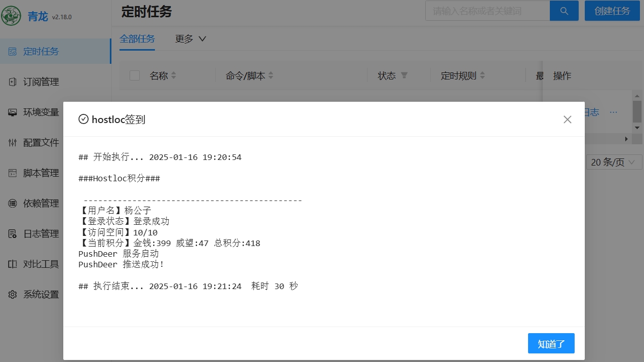Click the 定时任务 sidebar icon
644x362 pixels.
tap(13, 52)
